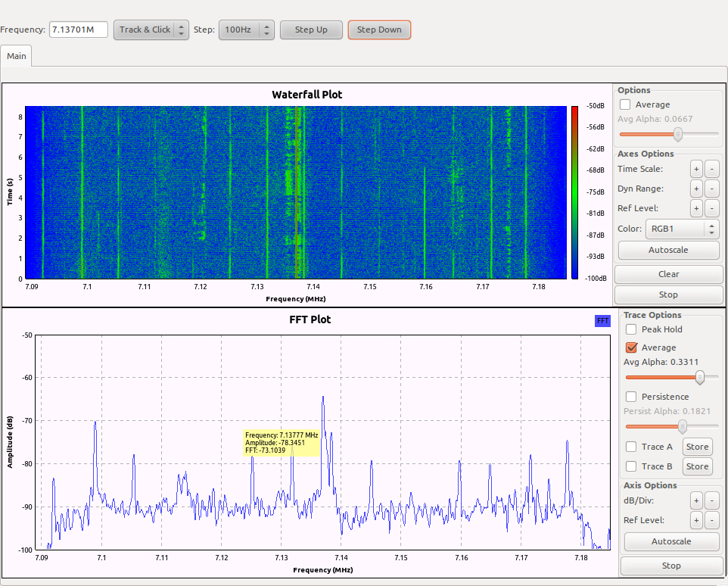This screenshot has width=728, height=586.
Task: Increase FFT Ref Level with plus
Action: click(x=696, y=521)
